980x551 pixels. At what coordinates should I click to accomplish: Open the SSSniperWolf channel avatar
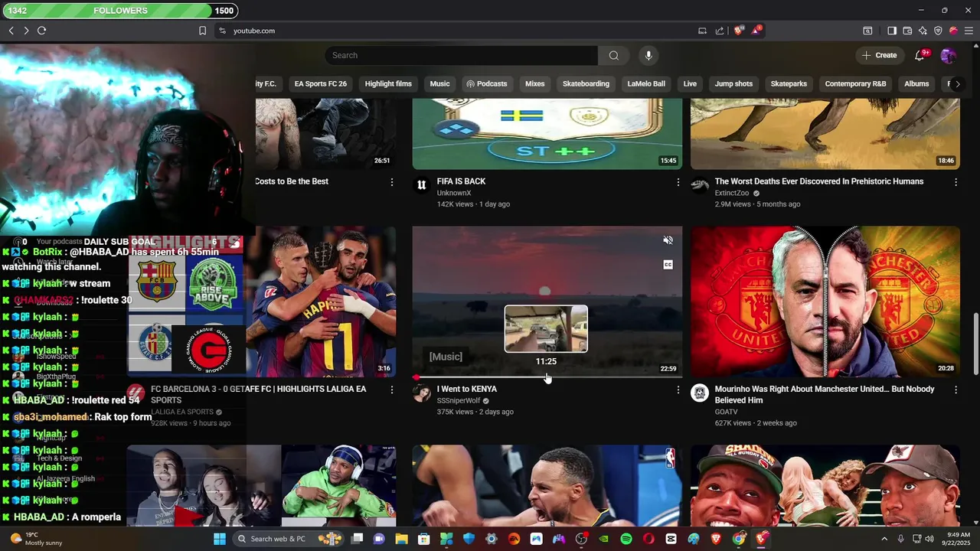click(x=421, y=393)
